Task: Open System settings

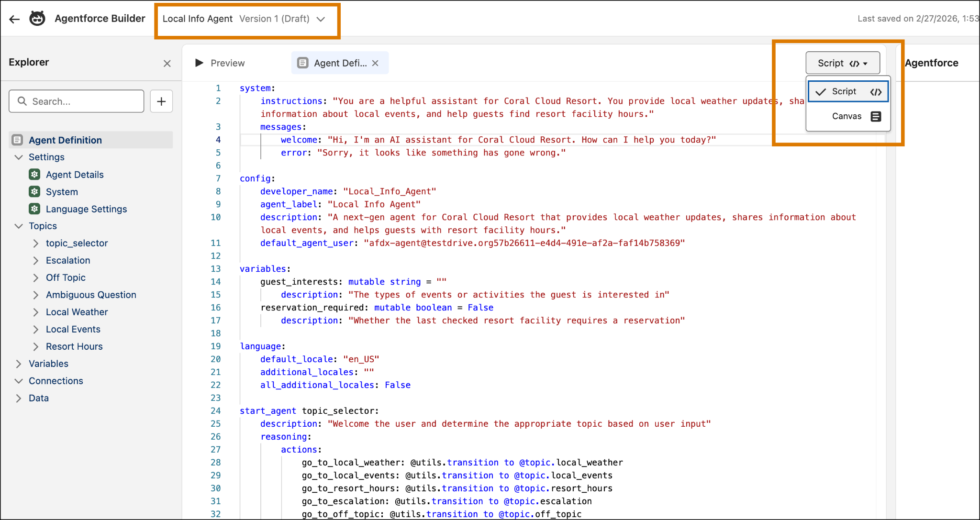Action: click(x=62, y=192)
